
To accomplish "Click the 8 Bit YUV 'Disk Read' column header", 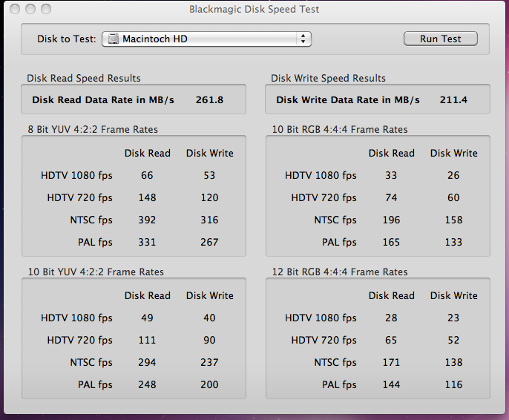I will [148, 153].
